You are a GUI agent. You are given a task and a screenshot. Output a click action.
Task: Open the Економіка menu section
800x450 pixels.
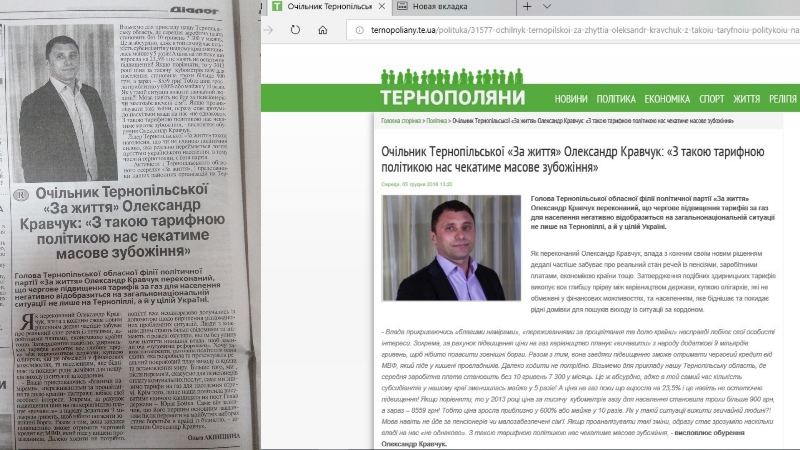[667, 99]
